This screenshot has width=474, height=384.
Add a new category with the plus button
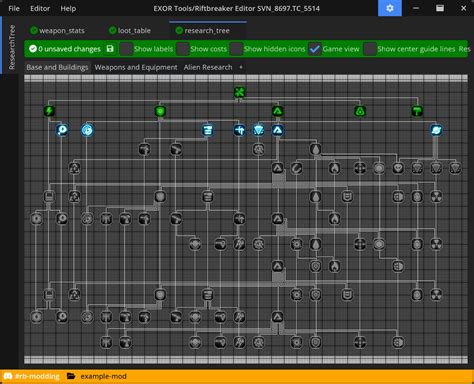tap(241, 67)
